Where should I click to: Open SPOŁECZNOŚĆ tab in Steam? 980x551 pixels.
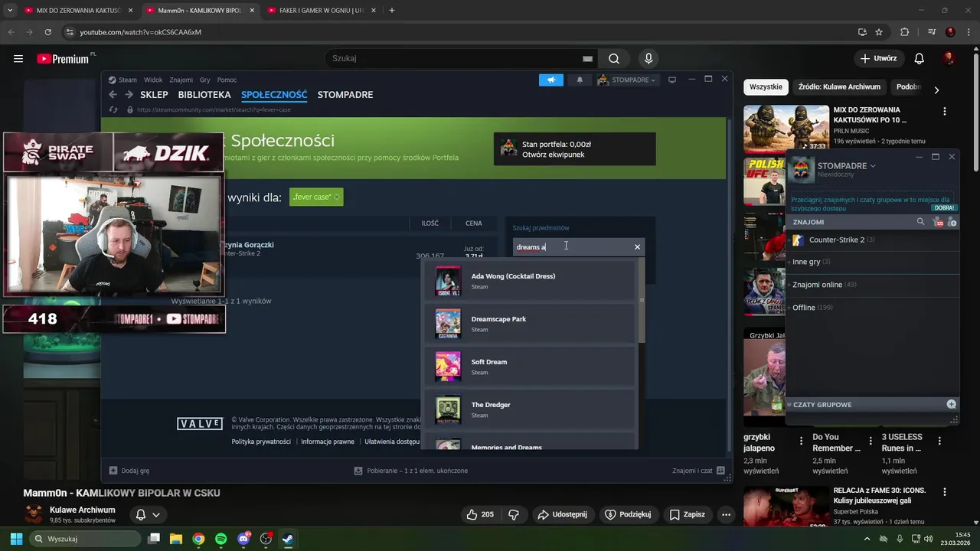tap(274, 95)
